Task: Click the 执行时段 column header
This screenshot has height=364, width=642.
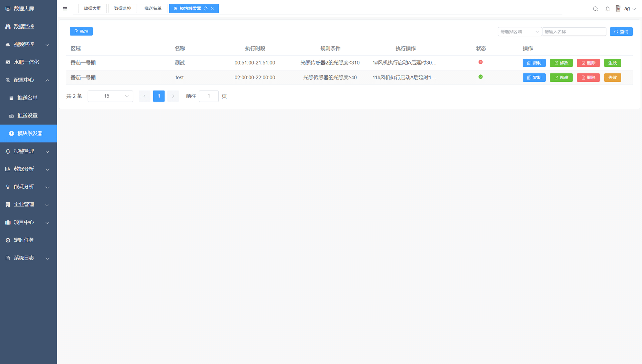Action: point(255,48)
